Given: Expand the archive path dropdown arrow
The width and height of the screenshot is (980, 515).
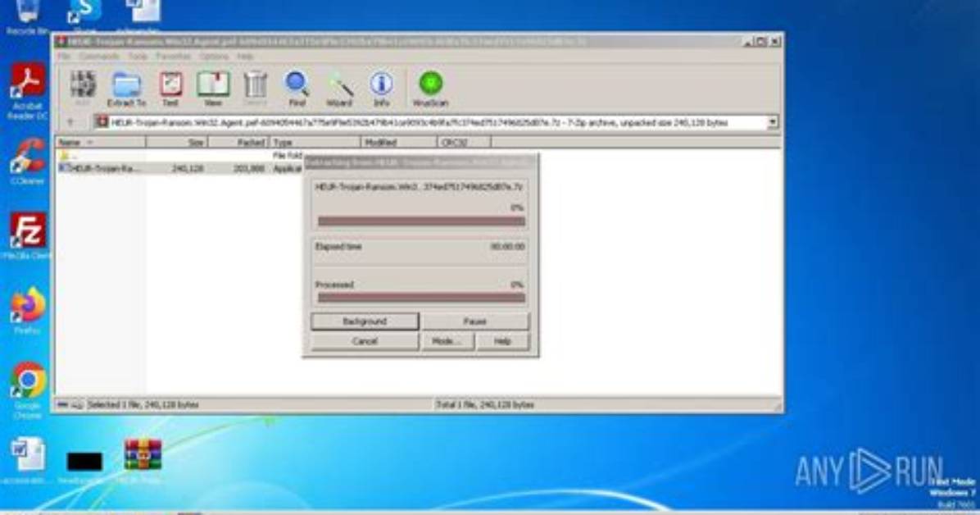Looking at the screenshot, I should [x=774, y=122].
